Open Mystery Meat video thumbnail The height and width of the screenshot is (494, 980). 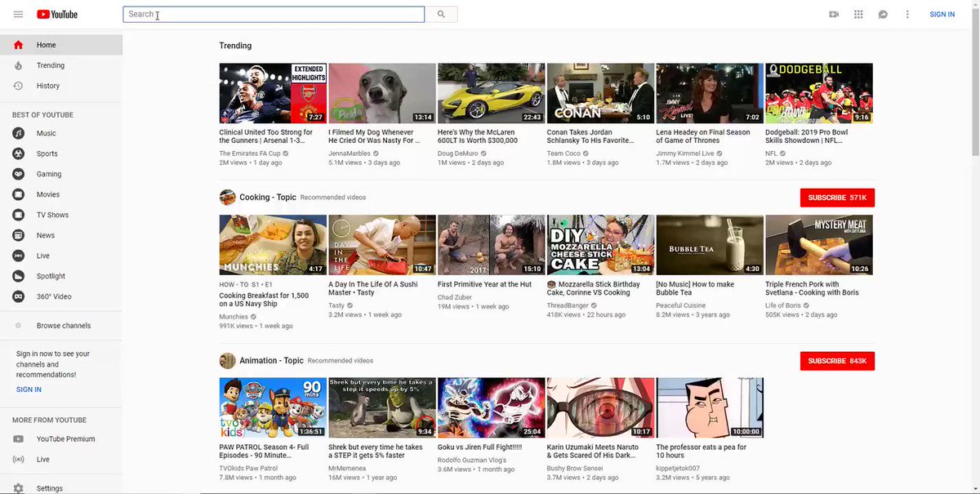tap(818, 245)
